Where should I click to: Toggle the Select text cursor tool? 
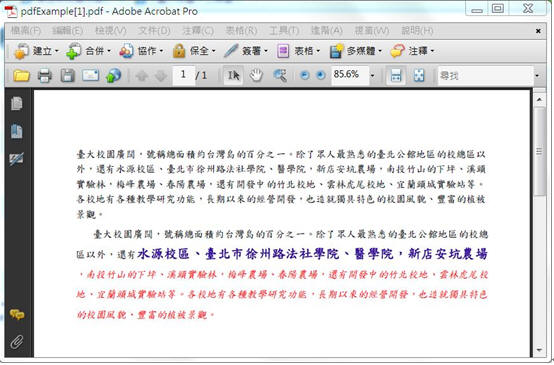click(x=233, y=75)
